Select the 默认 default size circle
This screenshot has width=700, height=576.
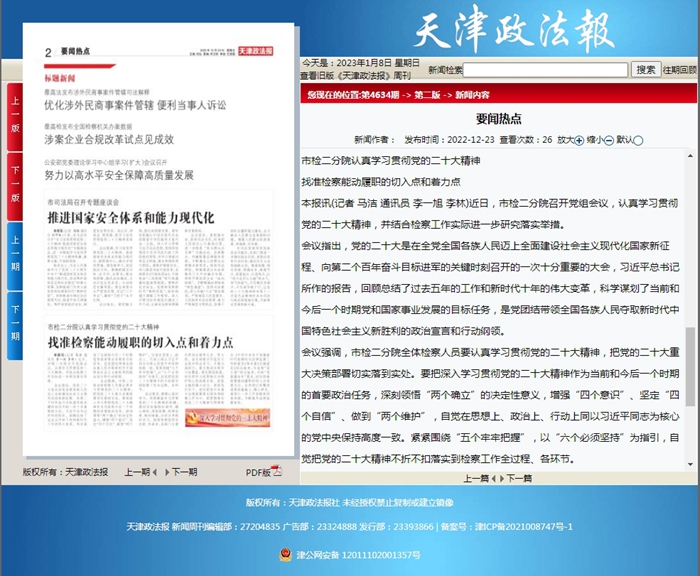(638, 141)
